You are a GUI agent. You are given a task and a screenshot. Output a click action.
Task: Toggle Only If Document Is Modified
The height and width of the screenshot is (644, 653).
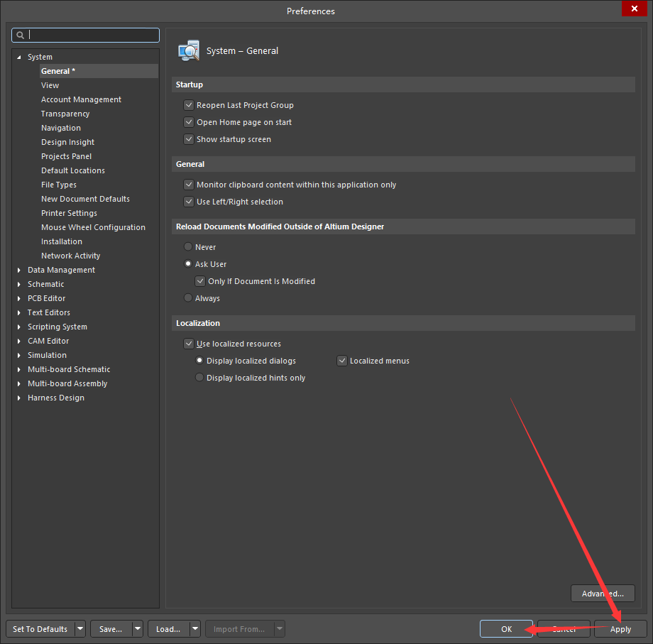tap(200, 281)
